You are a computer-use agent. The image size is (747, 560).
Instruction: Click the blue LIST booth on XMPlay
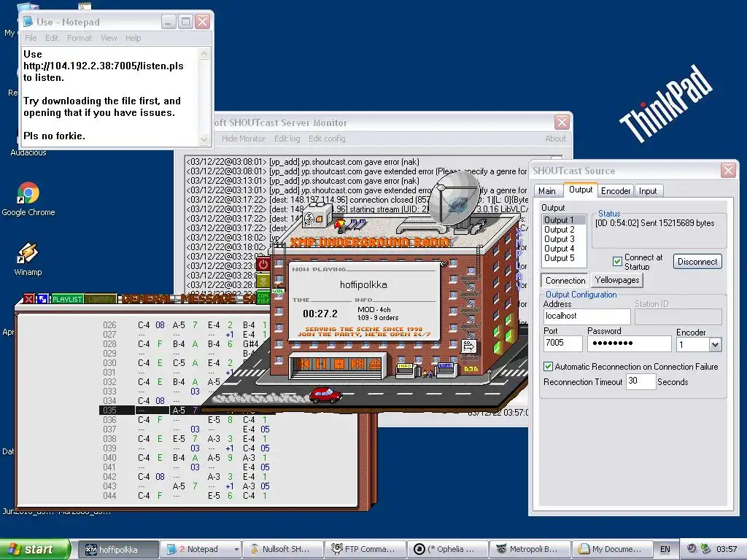coord(446,370)
